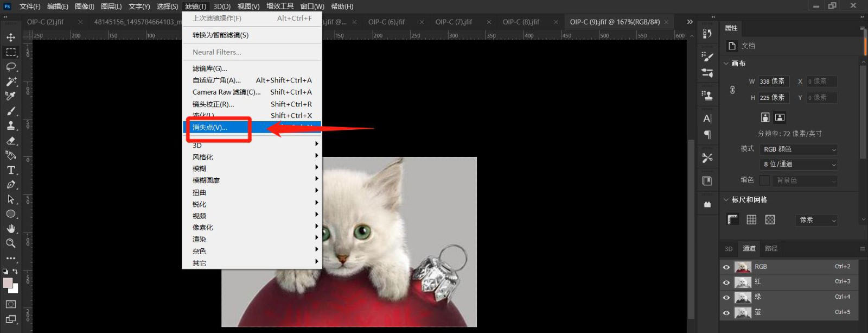Open the Edit Toolbar three-dots menu
Viewport: 868px width, 333px height.
coord(10,259)
